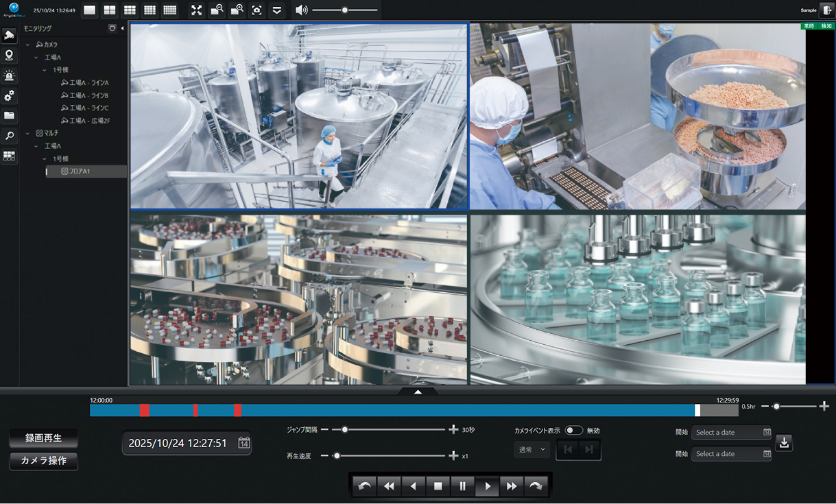Select フロアA1 in the tree
Viewport: 836px width, 504px height.
coord(79,171)
